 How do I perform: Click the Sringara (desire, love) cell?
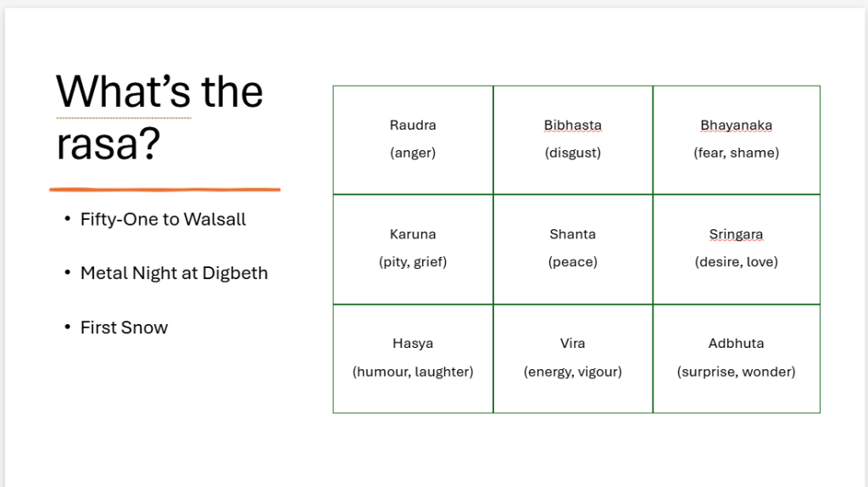coord(737,249)
